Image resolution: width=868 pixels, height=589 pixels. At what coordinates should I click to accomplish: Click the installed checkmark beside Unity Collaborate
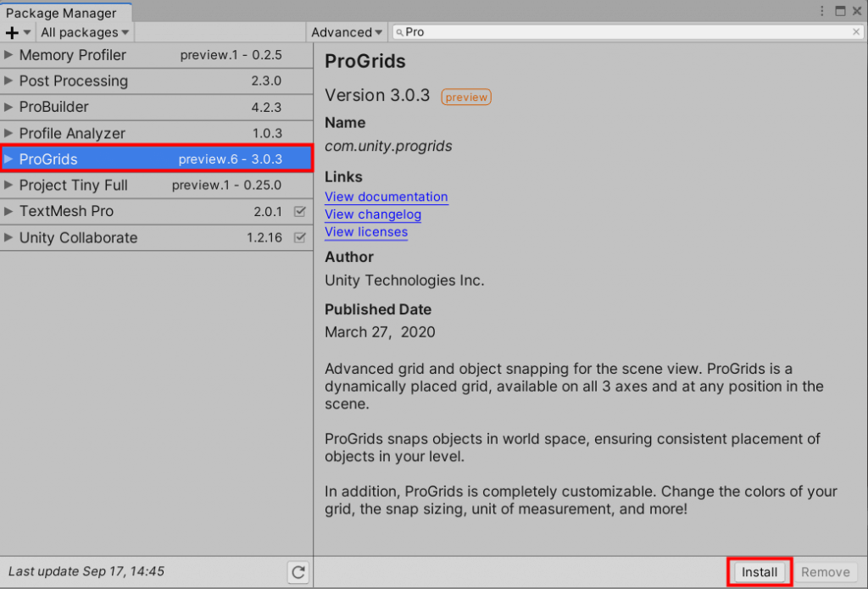299,238
